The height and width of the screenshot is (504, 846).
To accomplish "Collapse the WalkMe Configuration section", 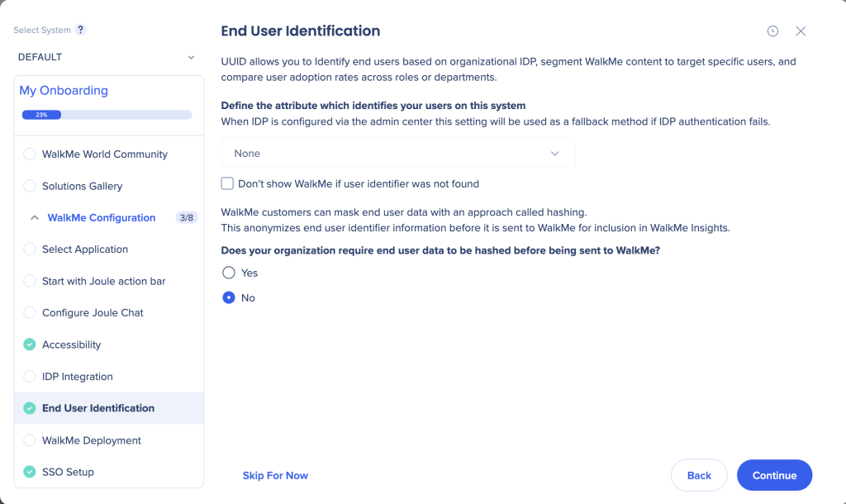I will point(35,218).
